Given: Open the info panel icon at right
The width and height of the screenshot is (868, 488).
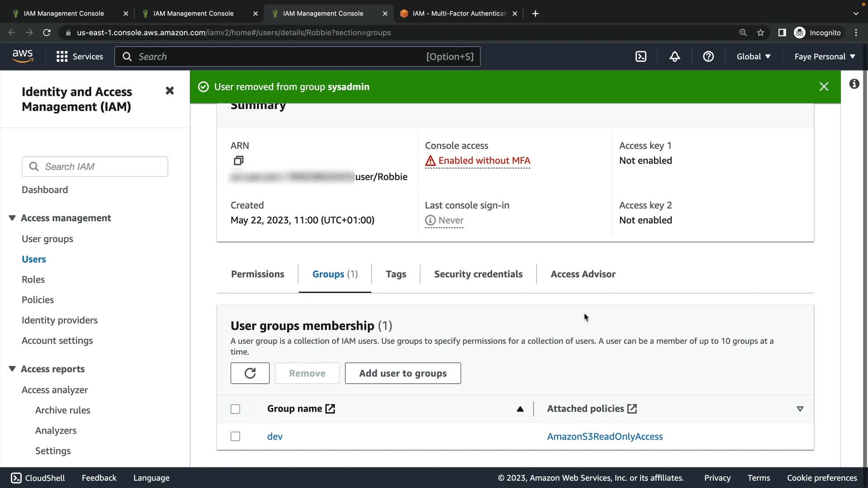Looking at the screenshot, I should 854,84.
